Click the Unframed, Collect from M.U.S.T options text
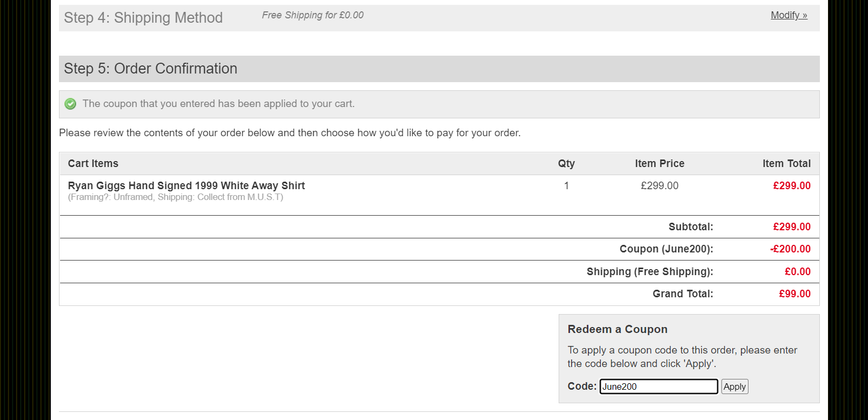The width and height of the screenshot is (868, 420). coord(175,197)
